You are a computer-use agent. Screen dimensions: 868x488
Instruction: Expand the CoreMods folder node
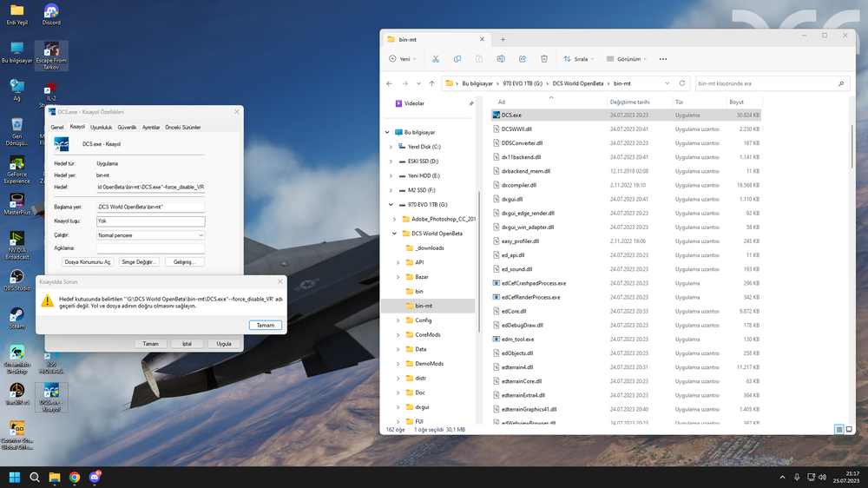398,334
